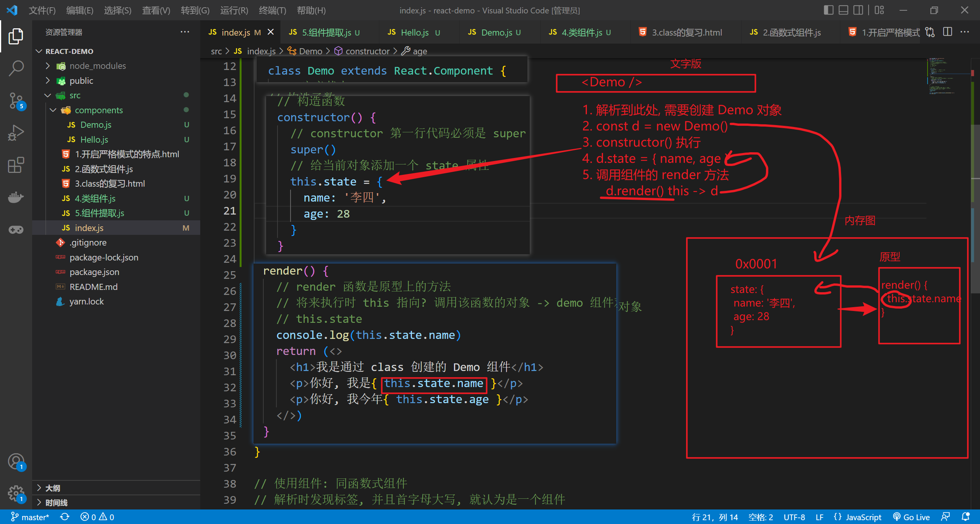The width and height of the screenshot is (980, 524).
Task: Change indentation via 空格: 2
Action: click(761, 517)
